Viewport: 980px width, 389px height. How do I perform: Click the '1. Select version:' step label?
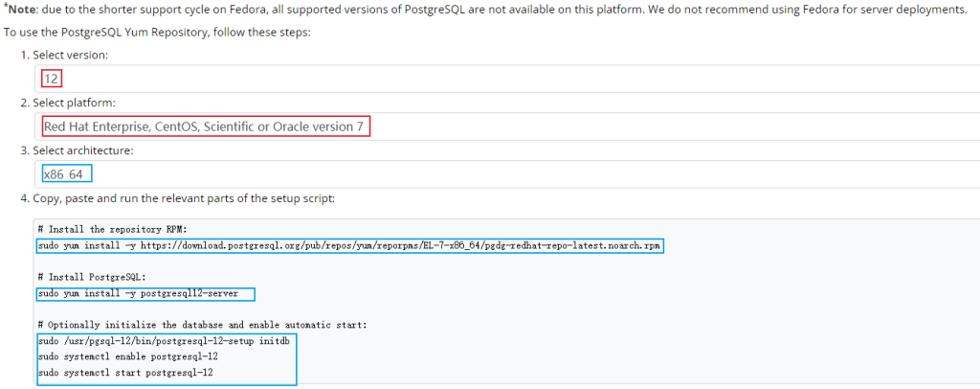[x=64, y=55]
